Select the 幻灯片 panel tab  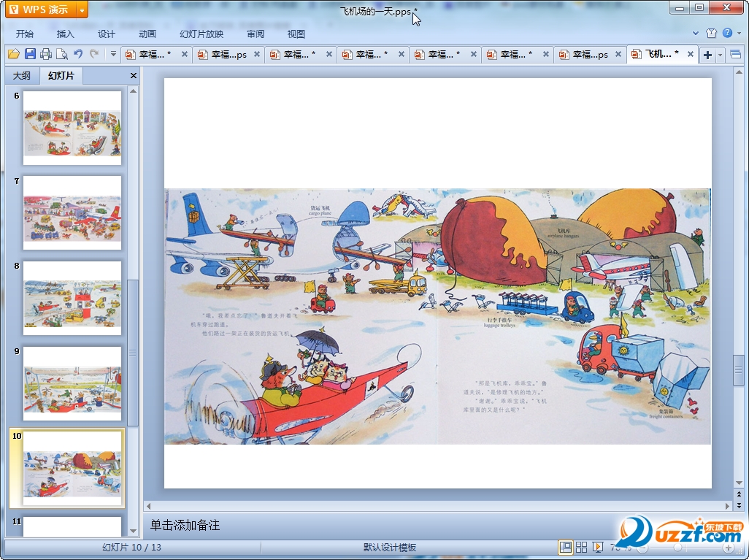[x=61, y=75]
